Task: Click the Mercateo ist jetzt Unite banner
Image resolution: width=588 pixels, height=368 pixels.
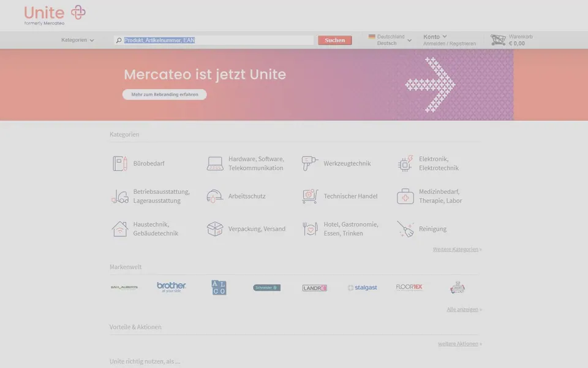Action: [x=294, y=85]
